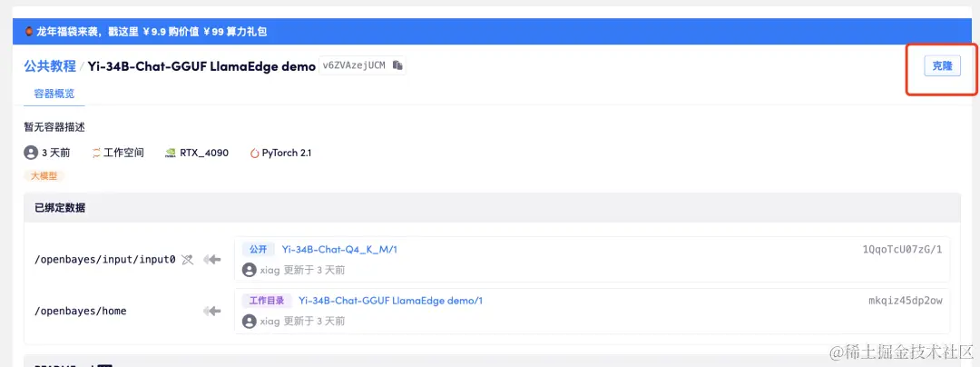The image size is (980, 367).
Task: Switch to the 容器概览 tab
Action: (54, 94)
